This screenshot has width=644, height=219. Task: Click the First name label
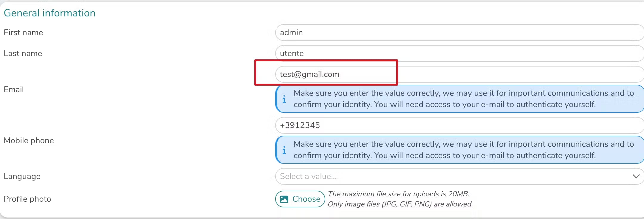[x=23, y=33]
